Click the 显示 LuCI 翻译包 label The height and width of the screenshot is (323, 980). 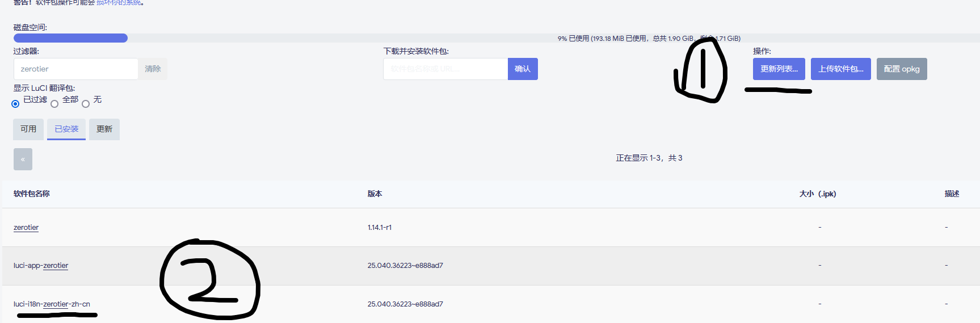click(x=44, y=88)
